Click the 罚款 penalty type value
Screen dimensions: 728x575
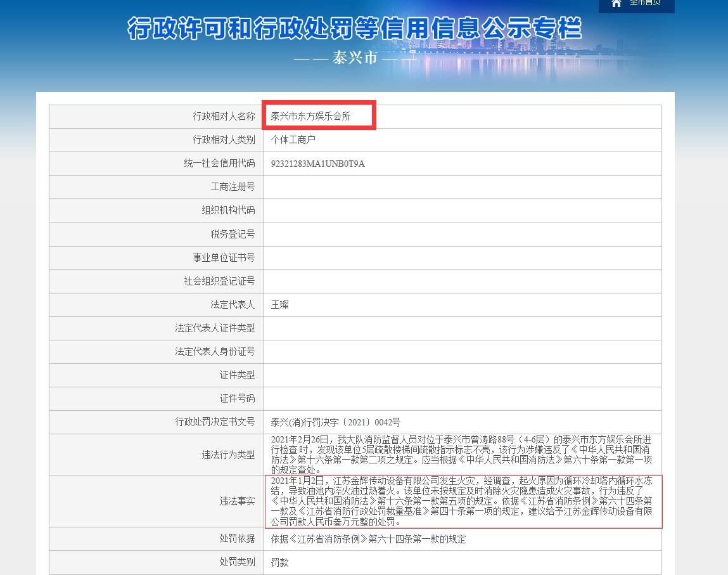[x=279, y=562]
